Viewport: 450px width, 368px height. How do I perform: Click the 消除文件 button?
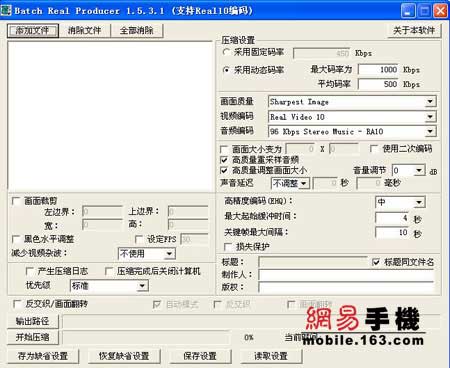85,31
